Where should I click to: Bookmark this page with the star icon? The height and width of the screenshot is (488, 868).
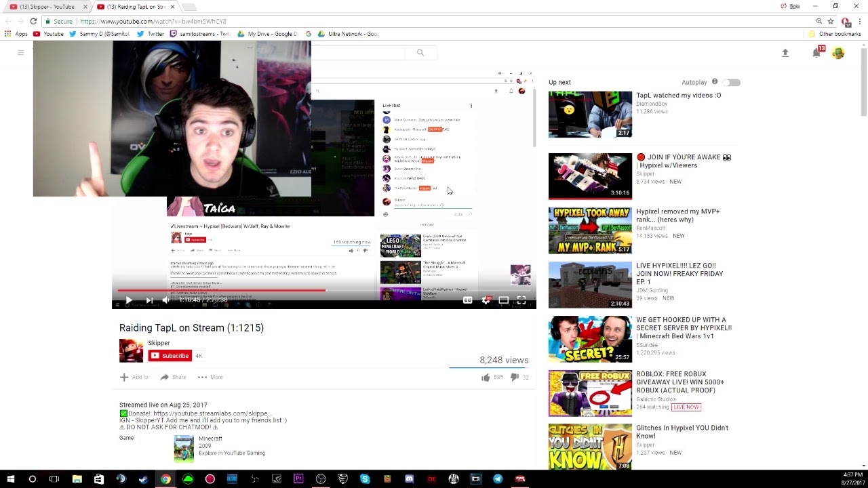click(830, 21)
